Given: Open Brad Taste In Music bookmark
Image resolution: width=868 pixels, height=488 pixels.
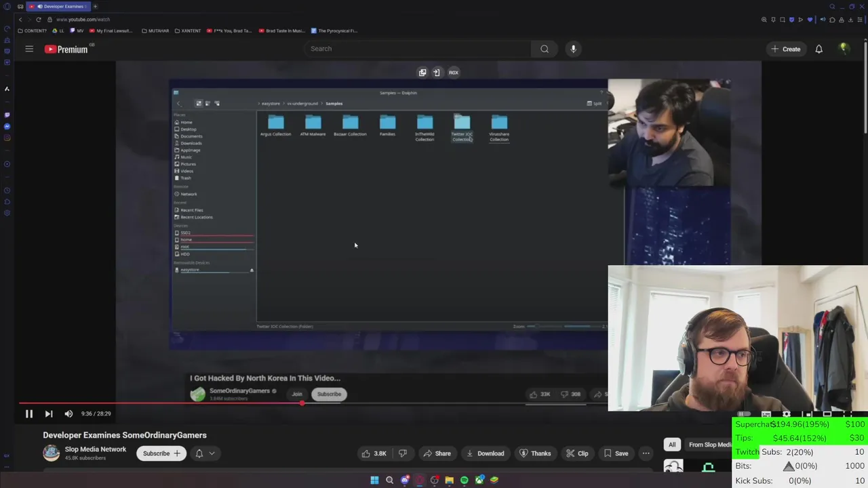Looking at the screenshot, I should (x=281, y=30).
